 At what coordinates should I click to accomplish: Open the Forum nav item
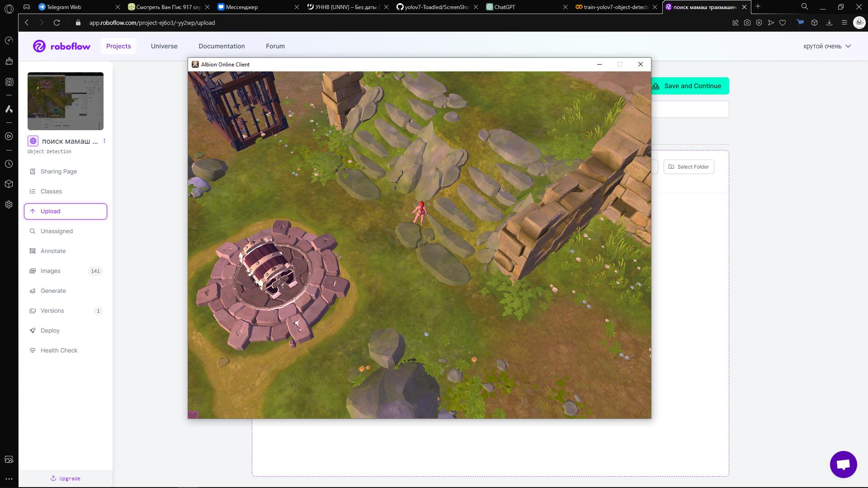click(275, 46)
